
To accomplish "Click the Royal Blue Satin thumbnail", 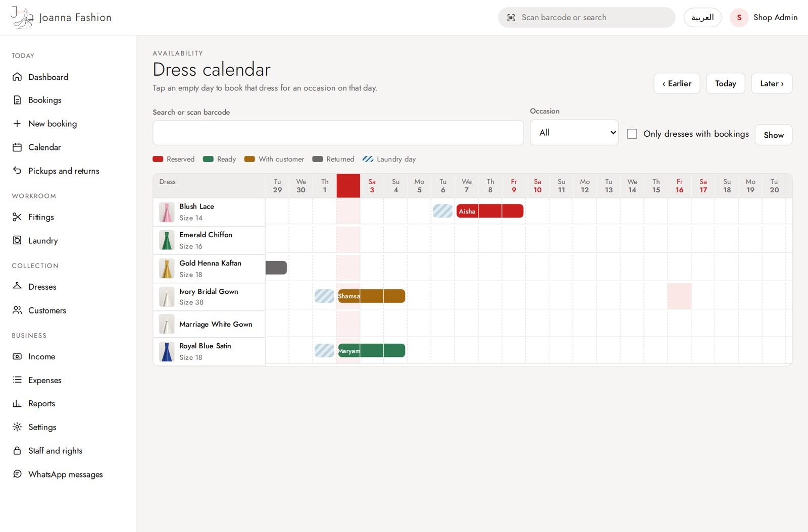I will click(x=167, y=352).
